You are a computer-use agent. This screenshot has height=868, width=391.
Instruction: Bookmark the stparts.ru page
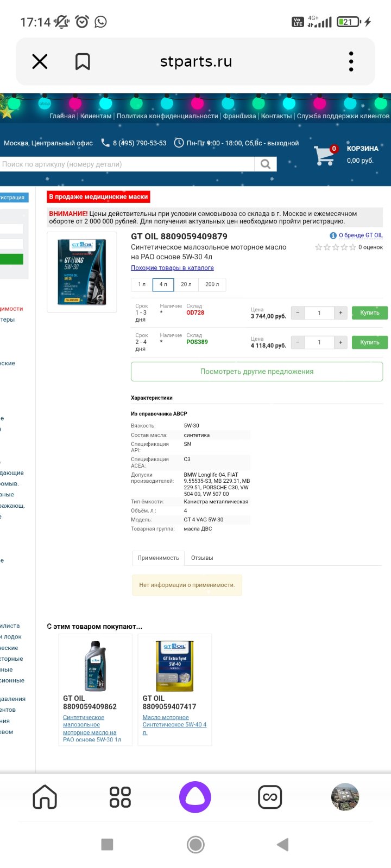(83, 61)
